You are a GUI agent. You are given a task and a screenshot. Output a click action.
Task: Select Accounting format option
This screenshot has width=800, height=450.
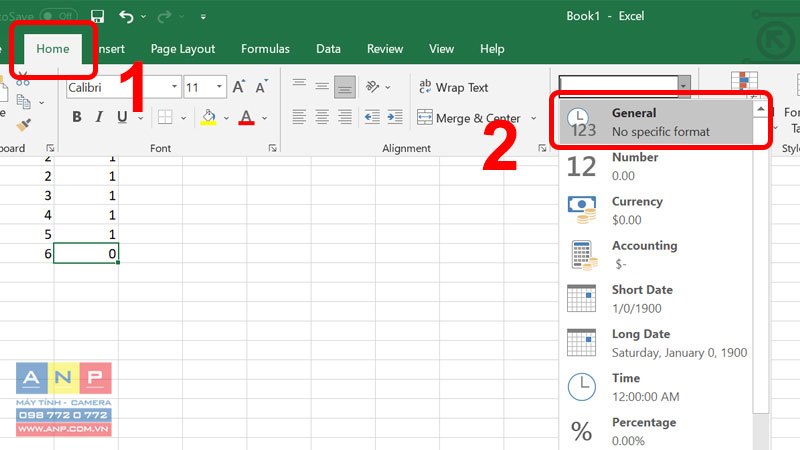(x=656, y=255)
